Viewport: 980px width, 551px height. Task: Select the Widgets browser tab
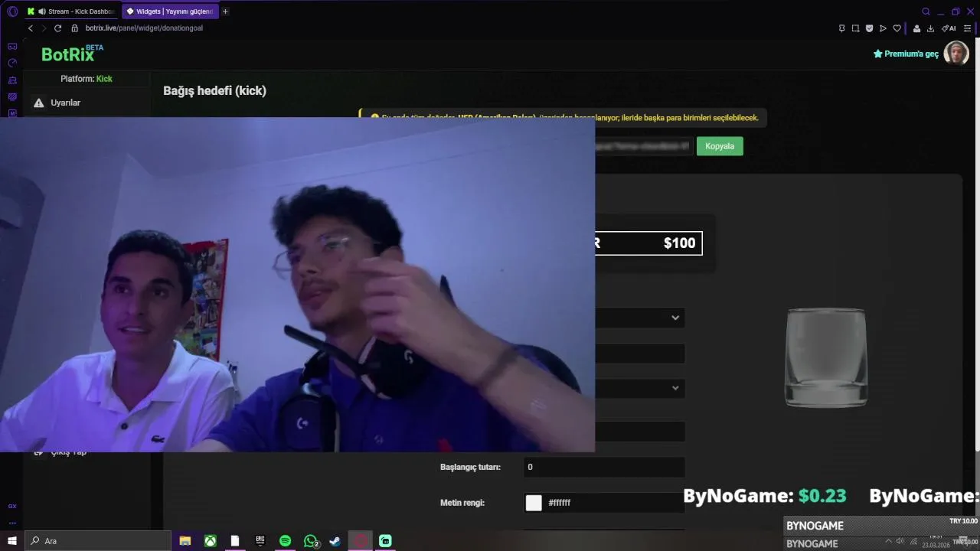coord(170,11)
